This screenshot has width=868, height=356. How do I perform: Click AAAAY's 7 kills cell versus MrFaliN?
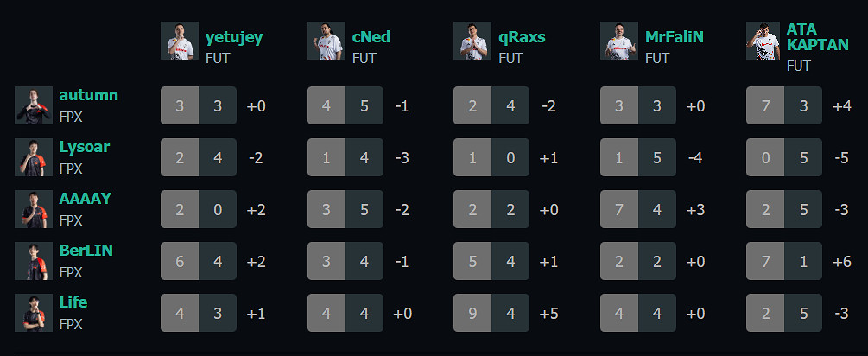pyautogui.click(x=619, y=209)
